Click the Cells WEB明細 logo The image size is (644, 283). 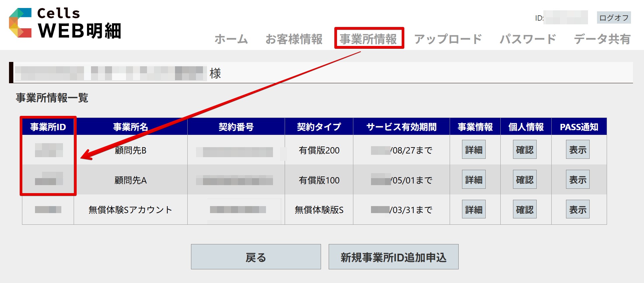(65, 23)
